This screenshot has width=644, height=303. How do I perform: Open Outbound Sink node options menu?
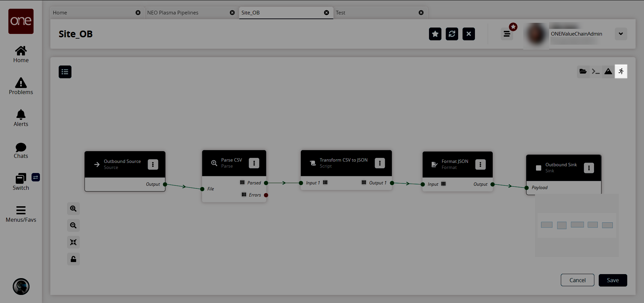[x=589, y=168]
